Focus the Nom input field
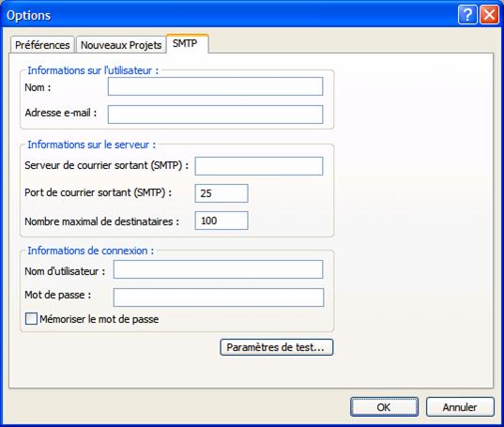The image size is (504, 427). coord(215,86)
